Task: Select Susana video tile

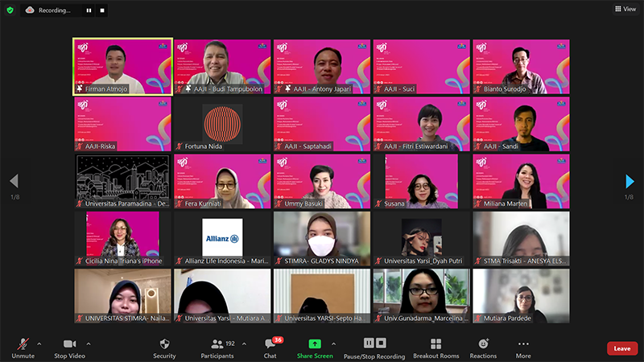Action: tap(421, 182)
